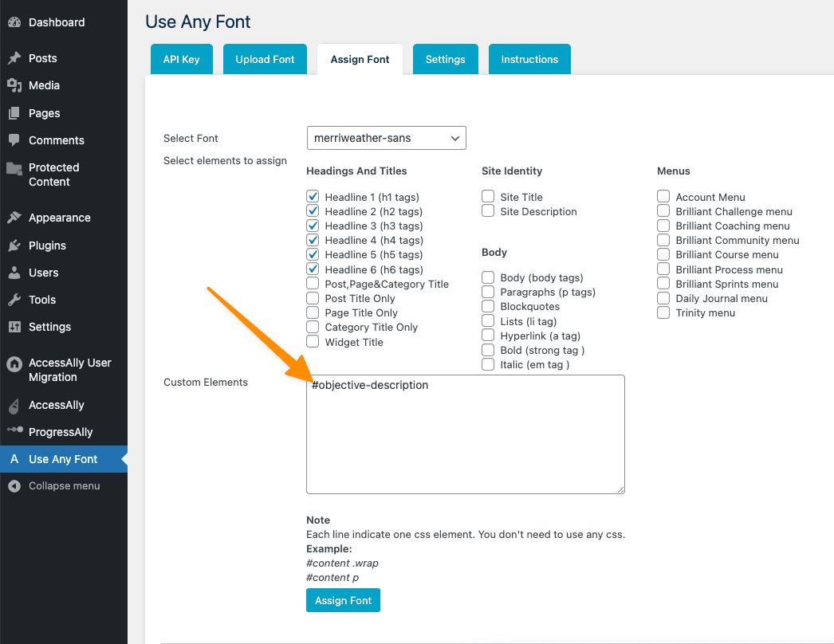This screenshot has width=834, height=644.
Task: Uncheck Headline 1 (h1 tags) checkbox
Action: click(313, 197)
